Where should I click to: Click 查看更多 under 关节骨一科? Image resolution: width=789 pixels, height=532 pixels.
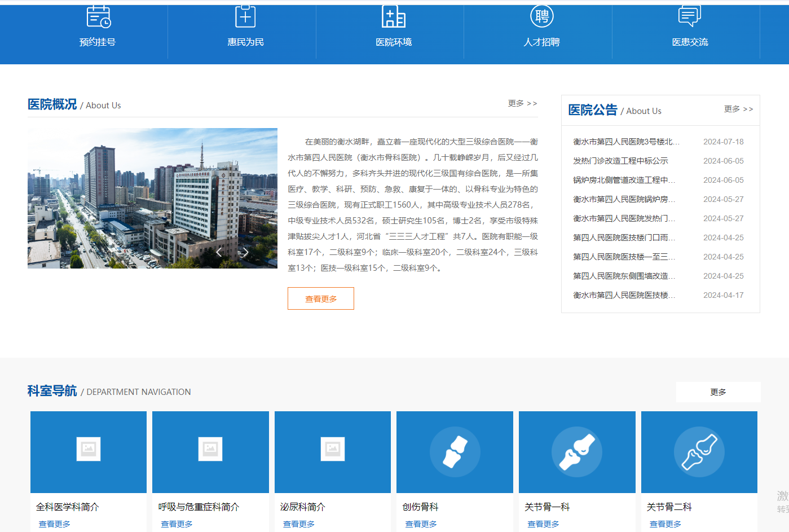point(543,524)
